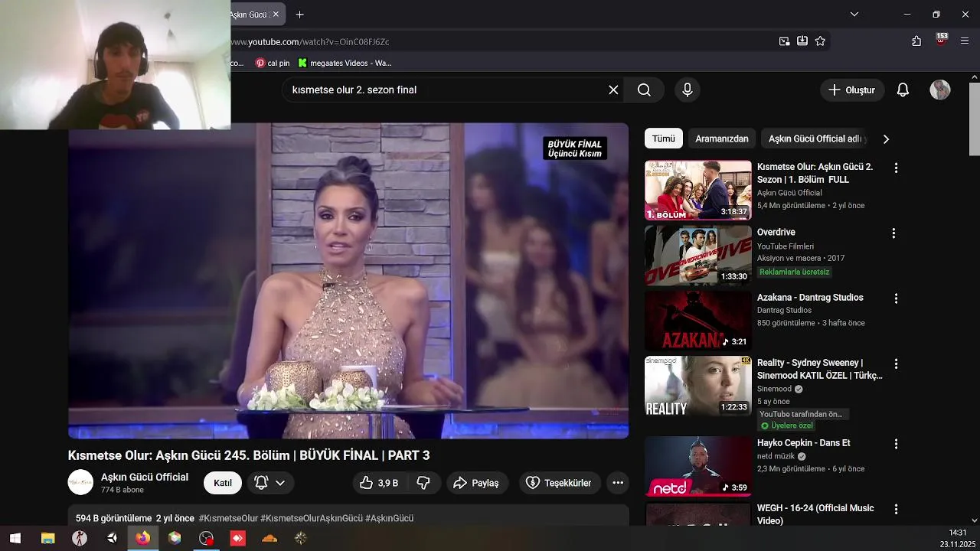The image size is (980, 551).
Task: Clear the YouTube search box text
Action: click(x=613, y=90)
